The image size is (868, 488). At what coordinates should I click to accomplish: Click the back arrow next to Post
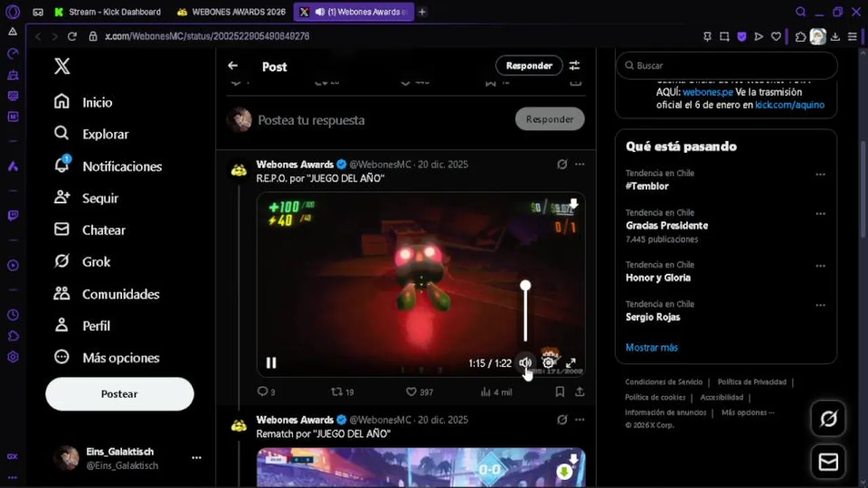[x=233, y=66]
